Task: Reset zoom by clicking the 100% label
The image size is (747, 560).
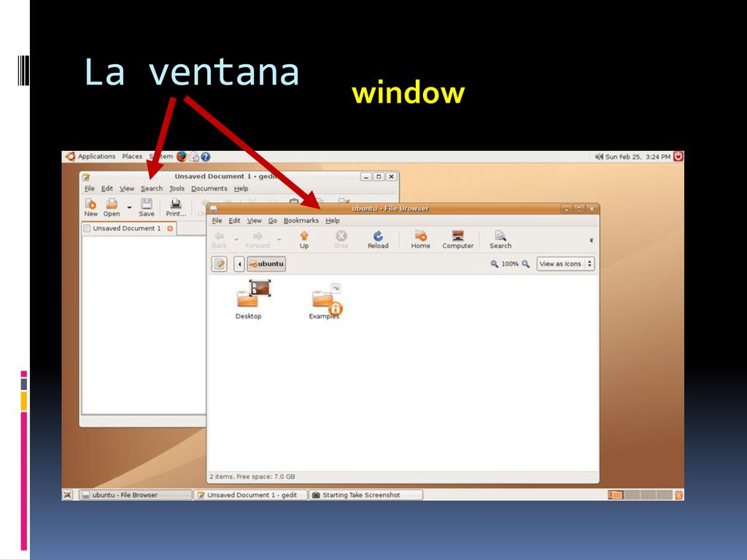Action: click(x=510, y=264)
